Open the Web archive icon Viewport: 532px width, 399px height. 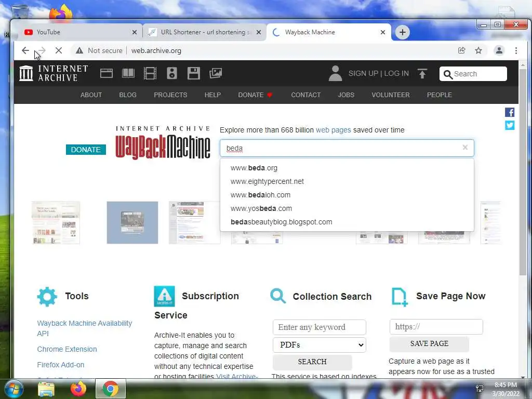coord(106,73)
